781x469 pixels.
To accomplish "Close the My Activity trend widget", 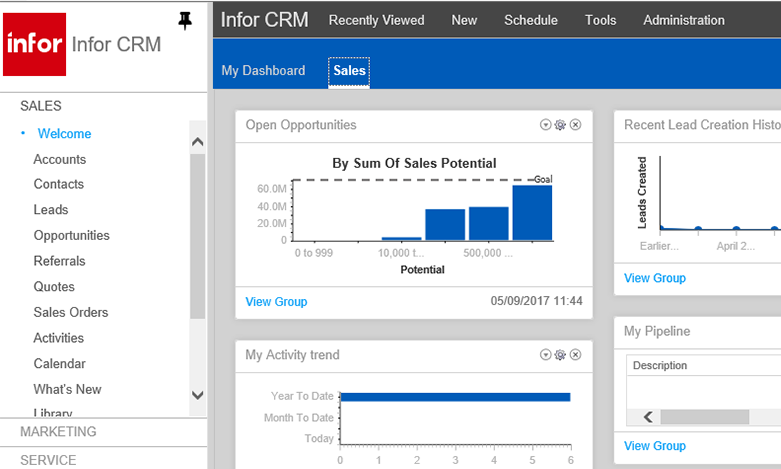I will pyautogui.click(x=575, y=354).
